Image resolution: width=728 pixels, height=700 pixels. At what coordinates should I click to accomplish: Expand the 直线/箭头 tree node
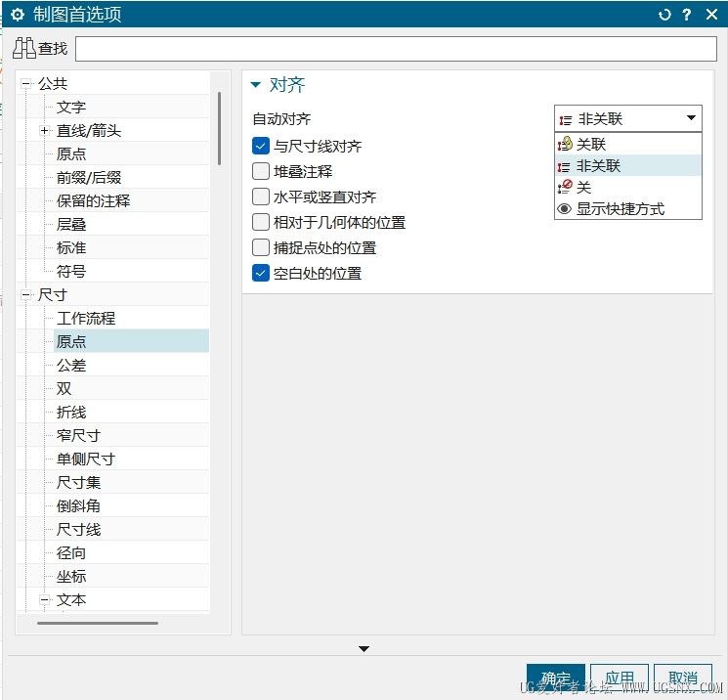(44, 131)
